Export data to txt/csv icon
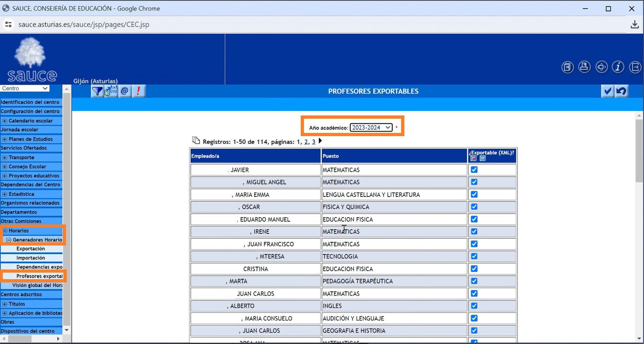 pos(111,91)
